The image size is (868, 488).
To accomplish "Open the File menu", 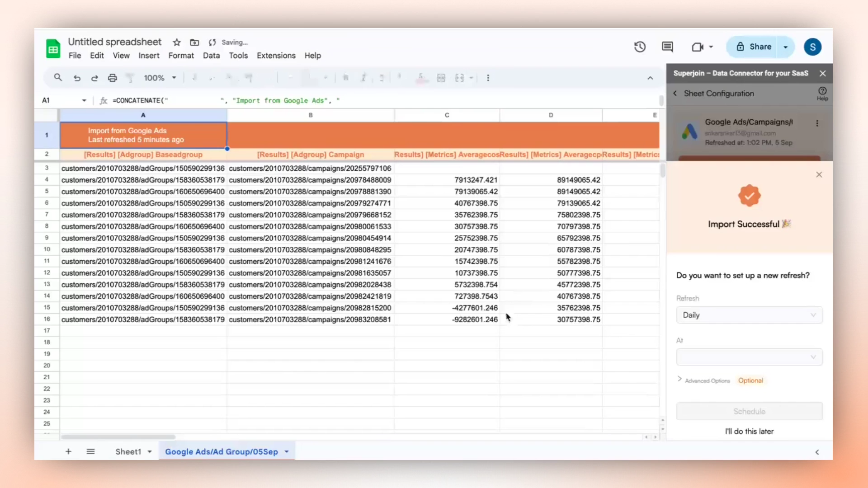I will click(x=75, y=56).
